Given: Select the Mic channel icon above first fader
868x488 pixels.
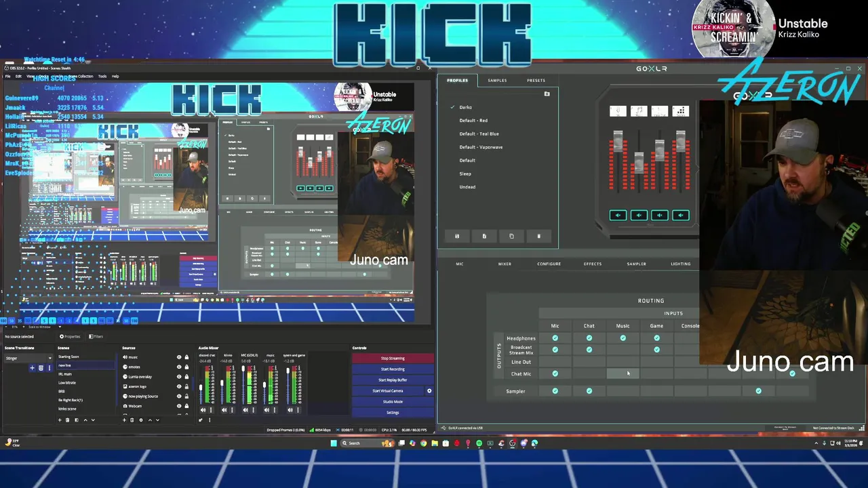Looking at the screenshot, I should click(617, 111).
